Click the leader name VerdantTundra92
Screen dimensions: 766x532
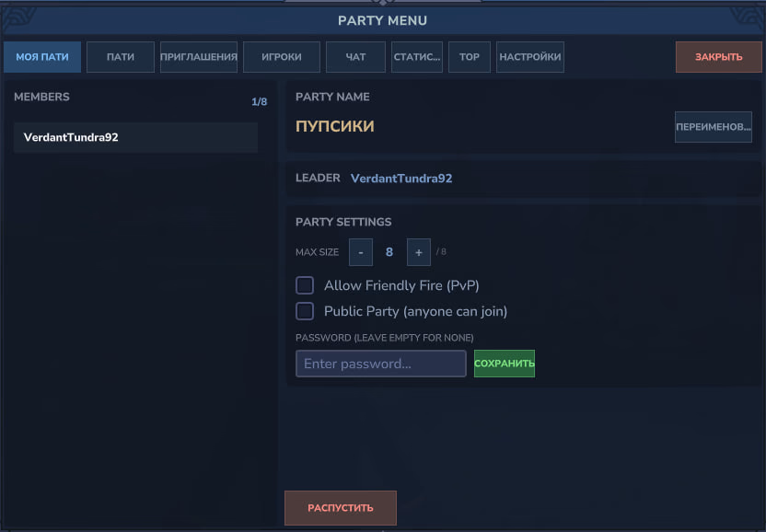[x=401, y=179]
